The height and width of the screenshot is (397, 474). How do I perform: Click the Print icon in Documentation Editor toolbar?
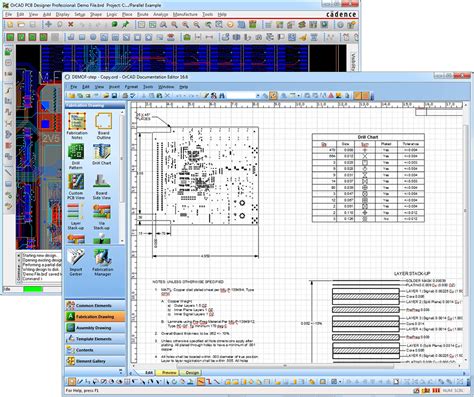[x=125, y=96]
